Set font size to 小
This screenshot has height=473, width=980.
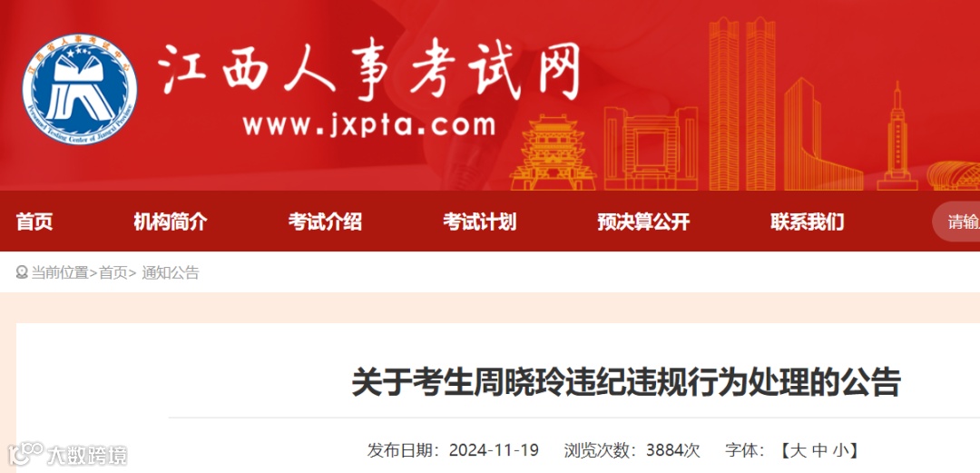pyautogui.click(x=841, y=450)
